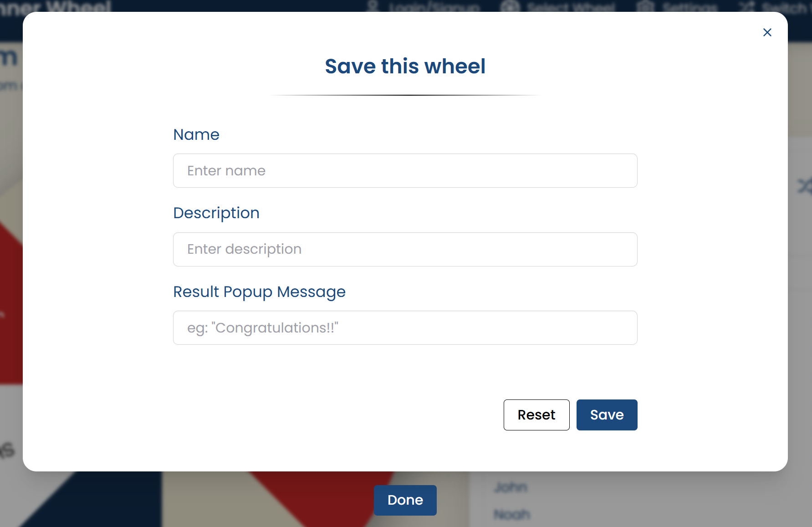This screenshot has width=812, height=527.
Task: Click Save to store the wheel
Action: point(607,414)
